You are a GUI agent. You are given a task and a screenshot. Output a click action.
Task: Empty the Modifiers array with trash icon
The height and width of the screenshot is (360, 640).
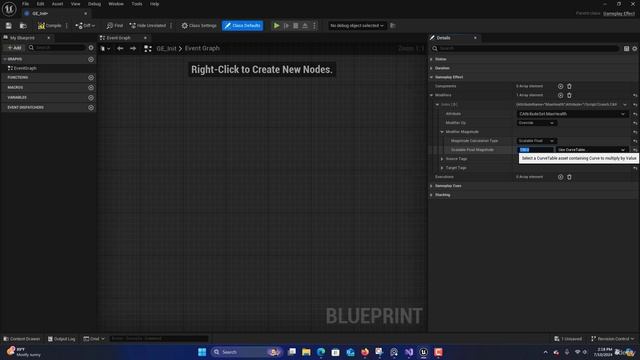[569, 95]
